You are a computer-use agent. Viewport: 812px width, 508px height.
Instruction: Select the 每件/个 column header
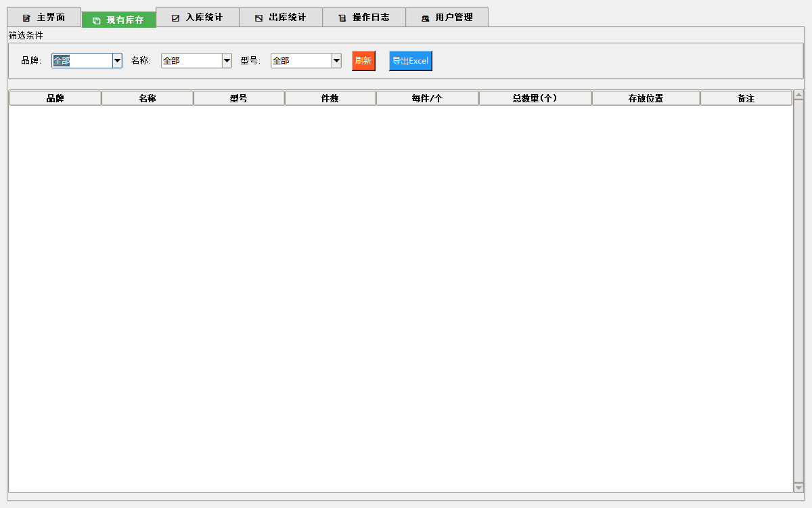427,99
